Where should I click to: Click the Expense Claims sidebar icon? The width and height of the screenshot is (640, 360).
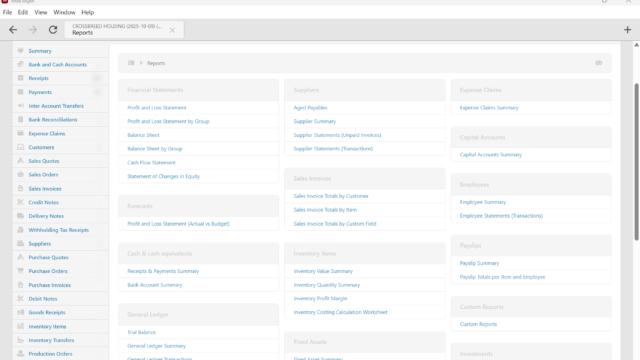[20, 133]
